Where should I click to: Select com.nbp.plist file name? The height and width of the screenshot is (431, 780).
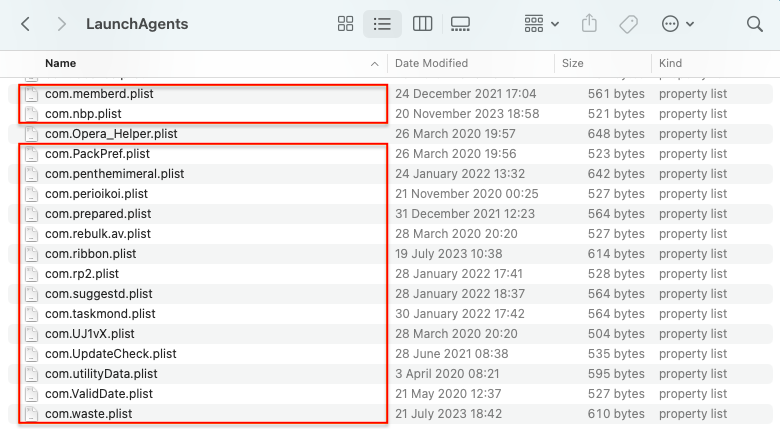(83, 113)
